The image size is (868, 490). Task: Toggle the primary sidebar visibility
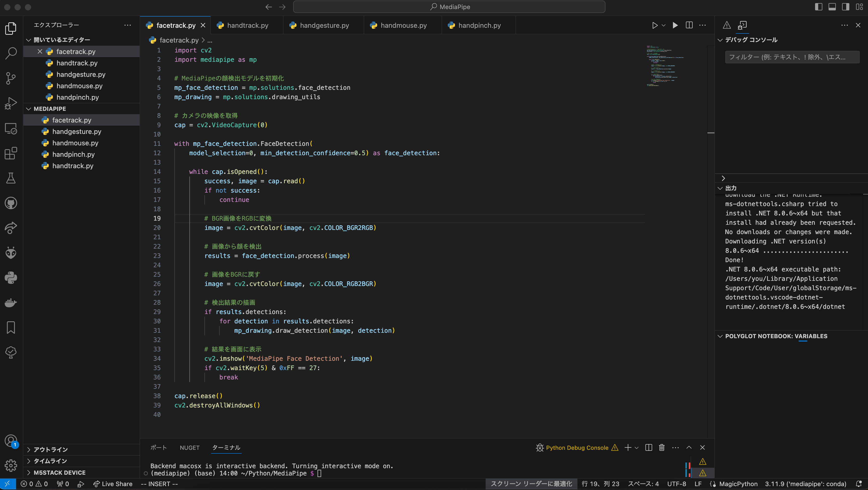coord(818,7)
